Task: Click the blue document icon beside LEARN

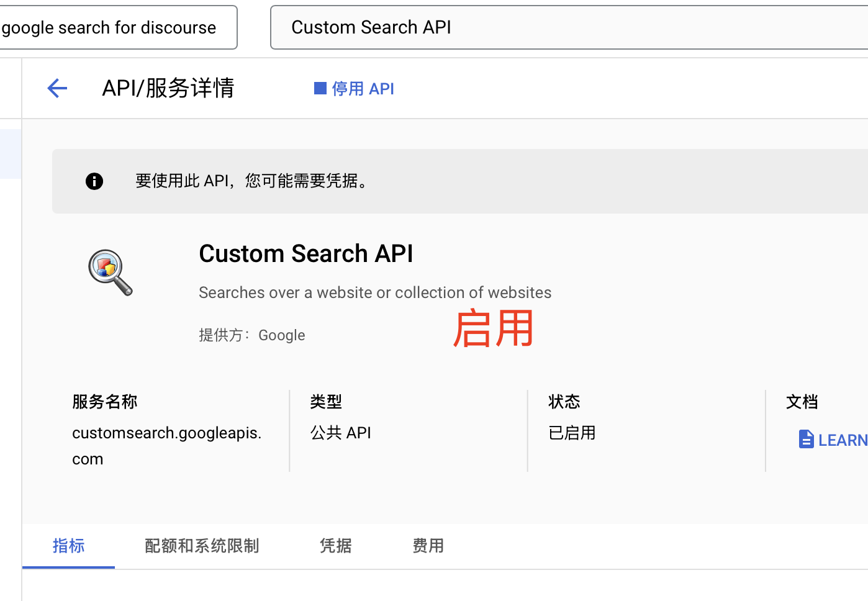Action: click(806, 439)
